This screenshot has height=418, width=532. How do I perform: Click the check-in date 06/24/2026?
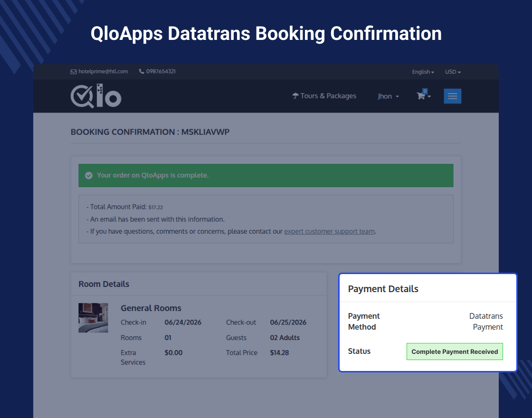(183, 323)
